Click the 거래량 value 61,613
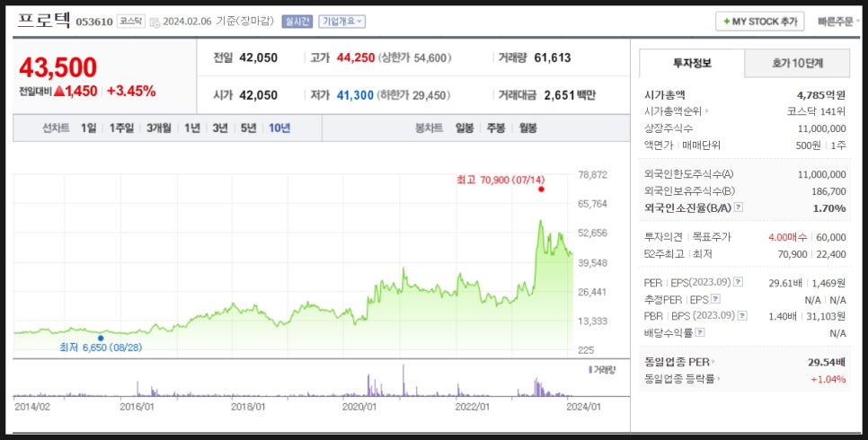This screenshot has width=868, height=440. (x=553, y=57)
